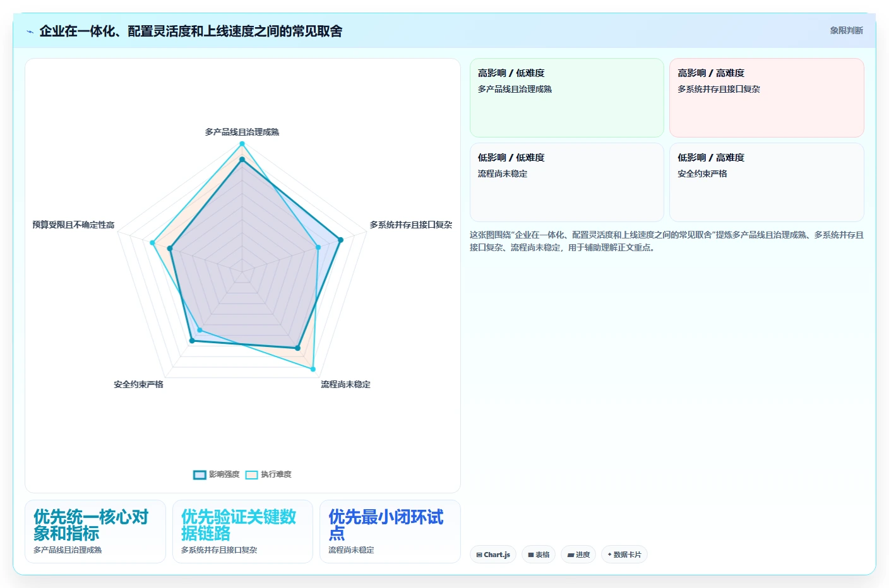889x588 pixels.
Task: Click the 优先验证关键数据链路 card
Action: [242, 531]
